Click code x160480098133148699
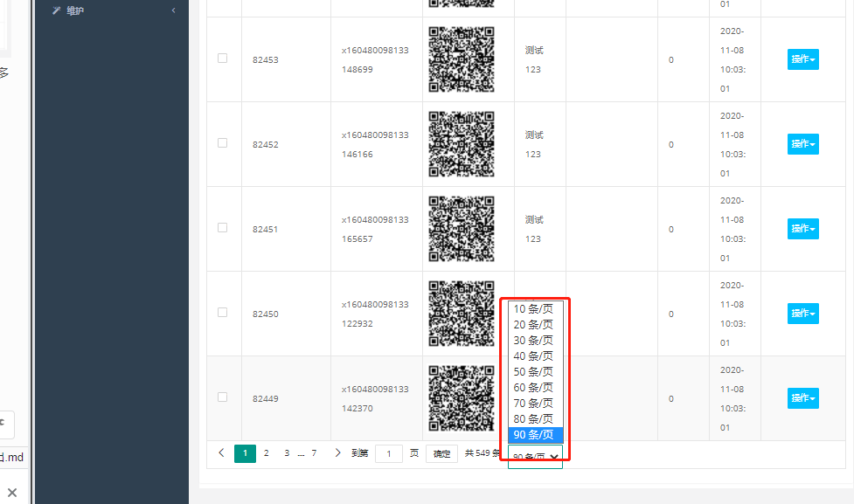This screenshot has width=854, height=504. coord(375,60)
